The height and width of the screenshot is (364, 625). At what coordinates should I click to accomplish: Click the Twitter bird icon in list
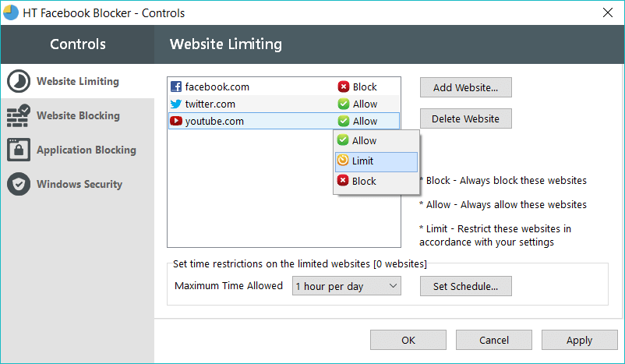(176, 104)
